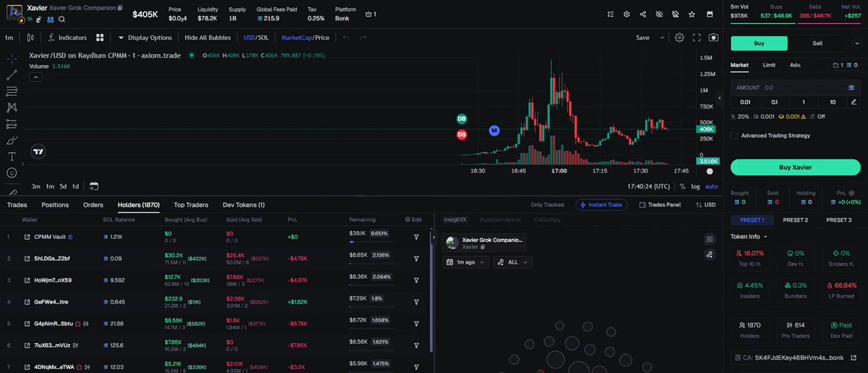The height and width of the screenshot is (373, 868).
Task: Copy the Xavier Grok Companion token name
Action: pos(120,8)
